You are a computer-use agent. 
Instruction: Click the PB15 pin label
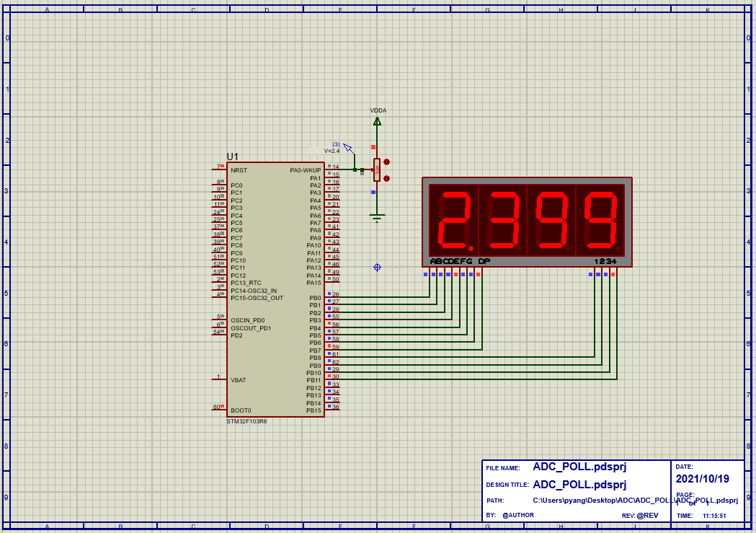coord(313,410)
